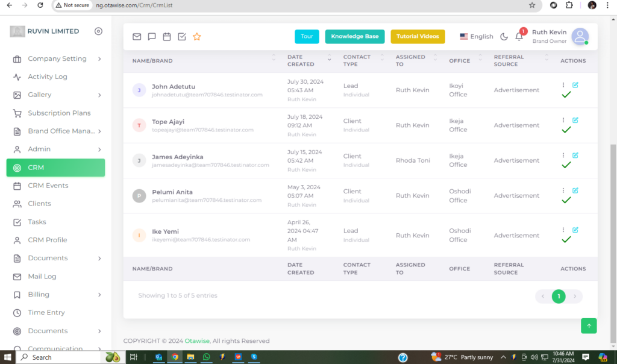Screen dimensions: 617x364
Task: Open the mail envelope icon in top toolbar
Action: pos(137,37)
